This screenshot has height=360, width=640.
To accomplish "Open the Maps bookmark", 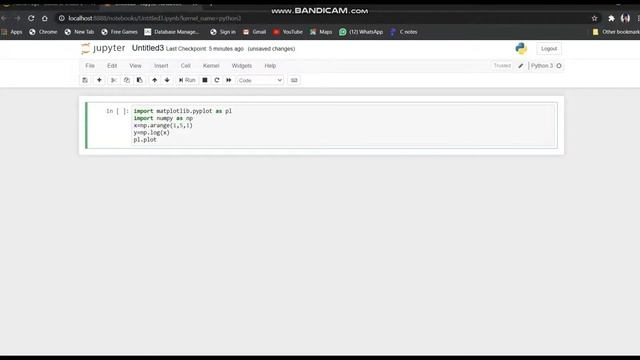I will pyautogui.click(x=321, y=32).
